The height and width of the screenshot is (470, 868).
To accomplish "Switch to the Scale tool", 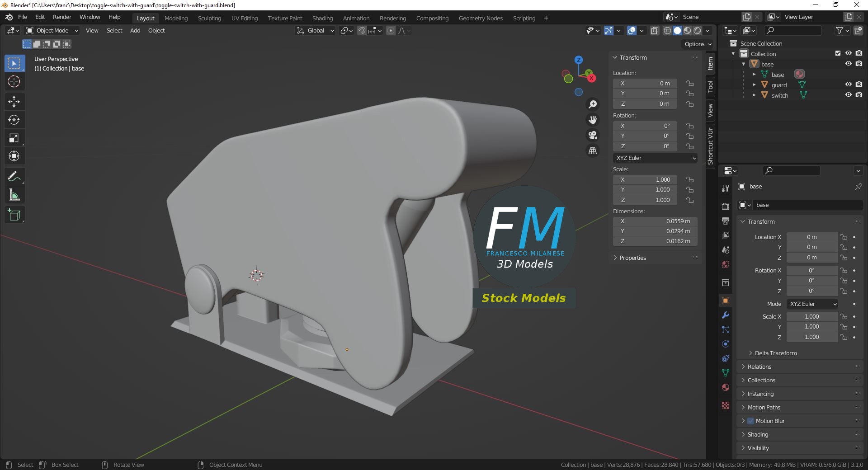I will tap(14, 138).
